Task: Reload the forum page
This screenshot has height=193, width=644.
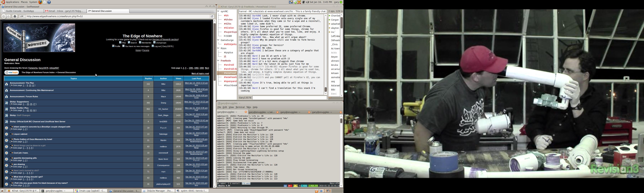Action: 212,16
